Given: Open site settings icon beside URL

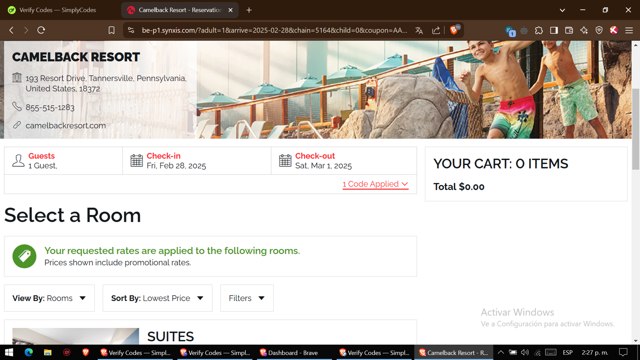Looking at the screenshot, I should [x=131, y=30].
